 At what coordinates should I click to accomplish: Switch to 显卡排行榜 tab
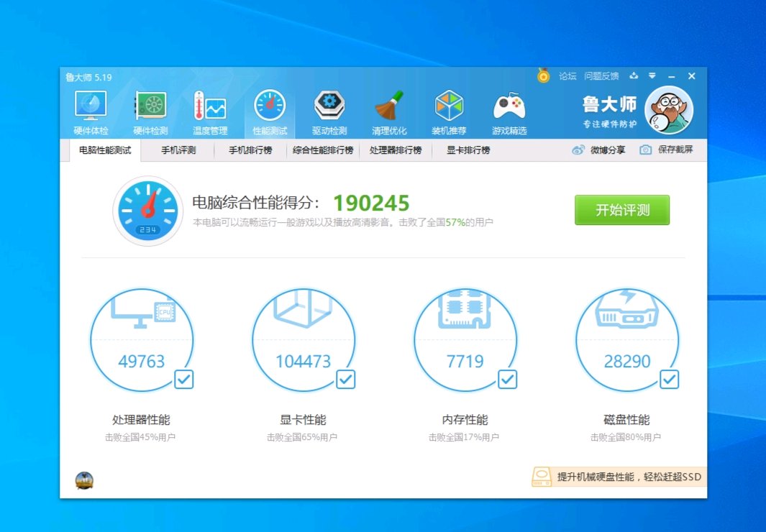pos(468,150)
